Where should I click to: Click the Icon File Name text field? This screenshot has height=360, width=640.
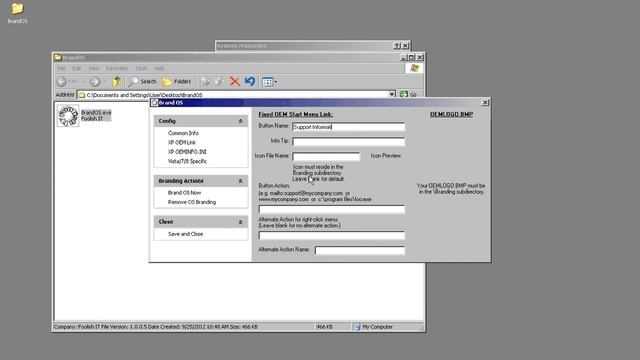coord(326,156)
